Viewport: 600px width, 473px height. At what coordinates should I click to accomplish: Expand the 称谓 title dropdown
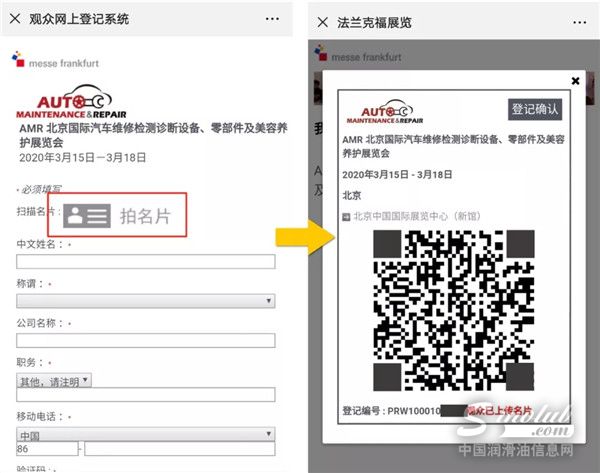[x=146, y=300]
